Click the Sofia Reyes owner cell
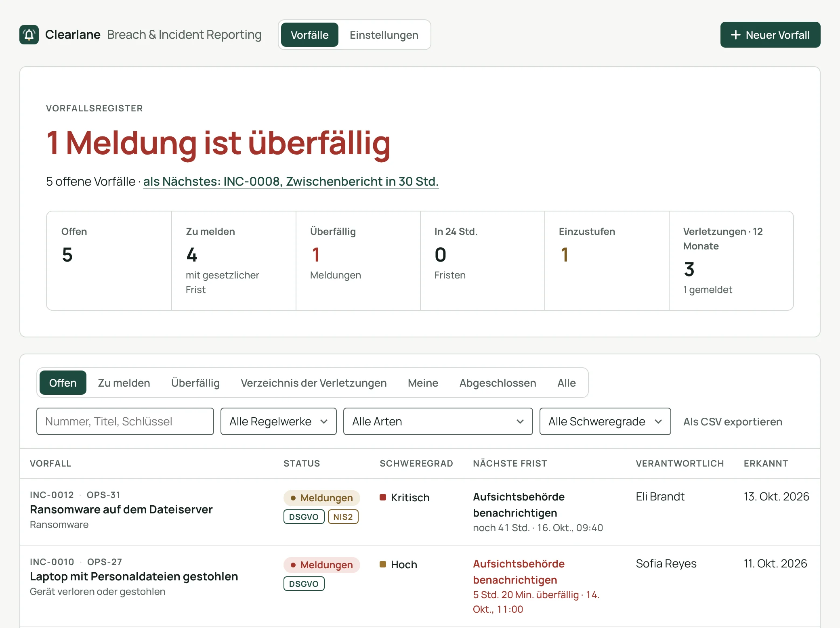The height and width of the screenshot is (628, 840). coord(666,563)
